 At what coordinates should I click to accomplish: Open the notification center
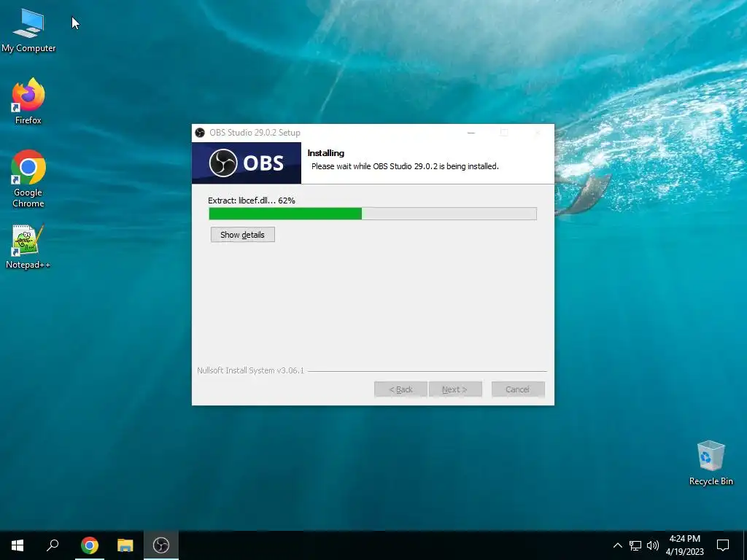tap(723, 545)
